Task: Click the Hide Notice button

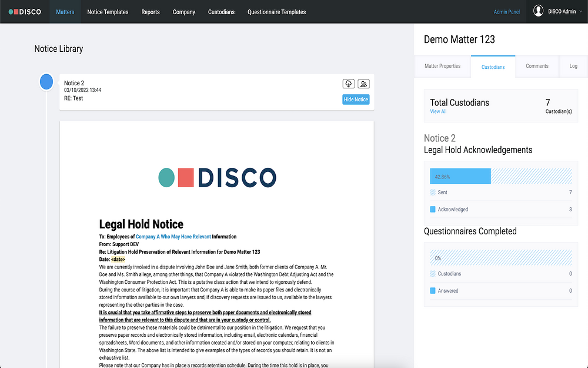Action: tap(356, 100)
